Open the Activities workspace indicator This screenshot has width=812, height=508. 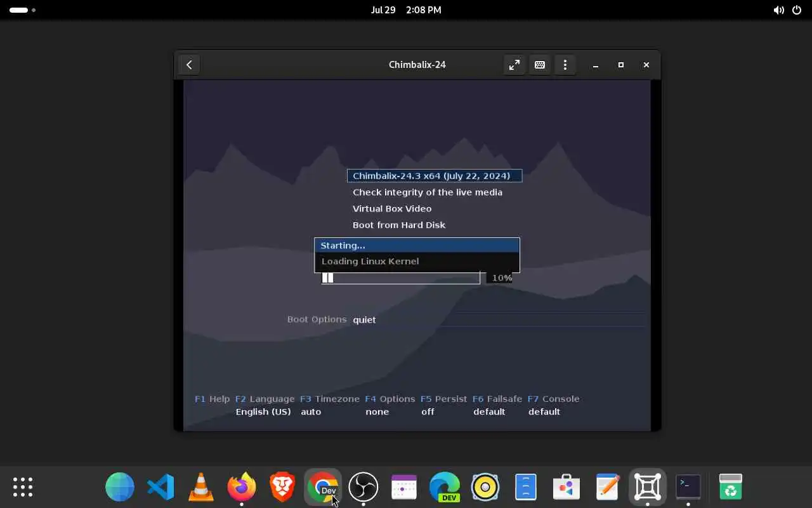pos(22,10)
